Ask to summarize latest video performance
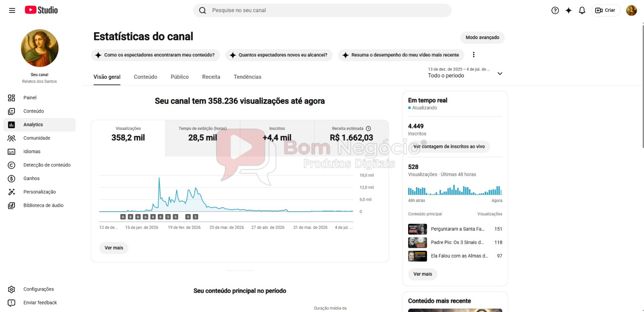The width and height of the screenshot is (644, 312). coord(401,55)
